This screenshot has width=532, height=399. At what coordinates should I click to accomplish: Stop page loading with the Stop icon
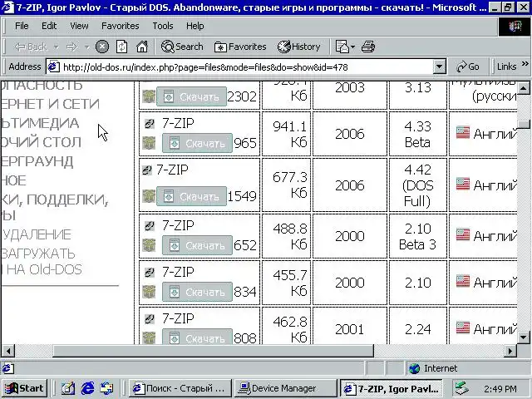pos(102,47)
